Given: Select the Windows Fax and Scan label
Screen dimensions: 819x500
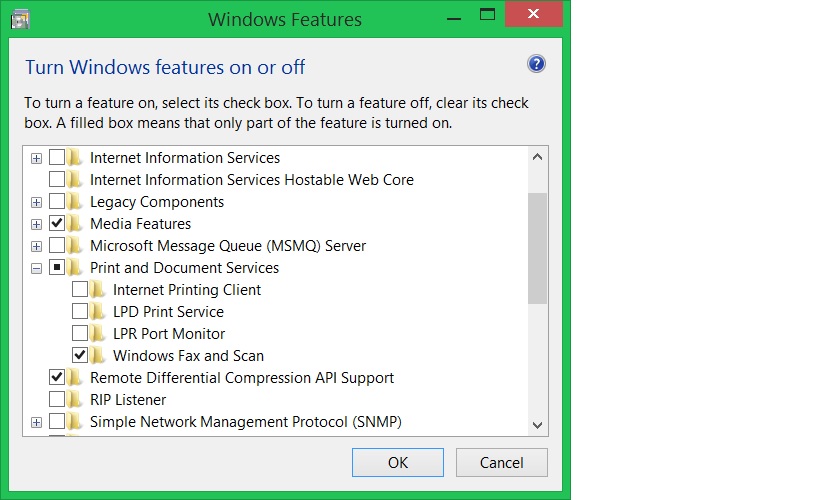Looking at the screenshot, I should (188, 356).
